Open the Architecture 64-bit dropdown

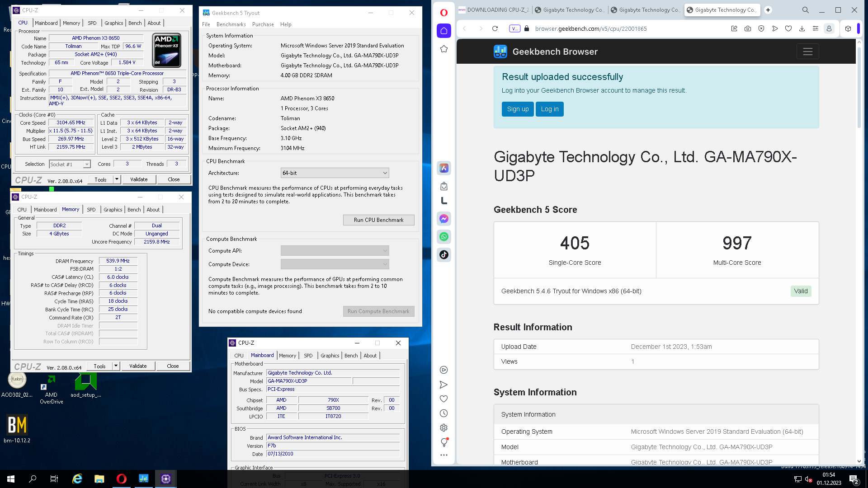click(335, 173)
